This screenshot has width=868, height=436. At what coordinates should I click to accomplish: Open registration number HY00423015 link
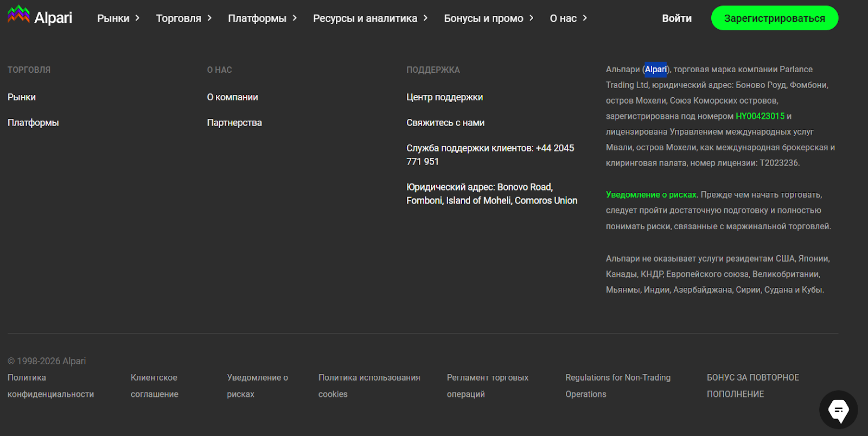759,116
